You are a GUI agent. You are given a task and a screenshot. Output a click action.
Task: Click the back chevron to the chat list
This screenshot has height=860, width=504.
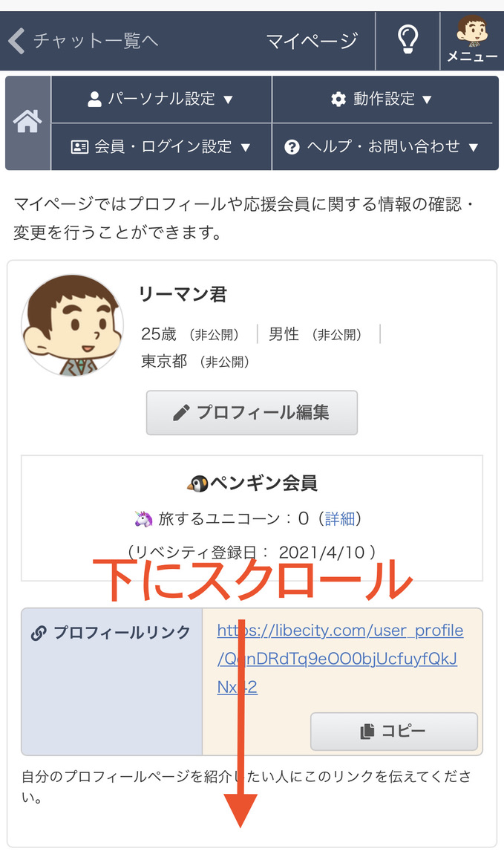click(17, 41)
